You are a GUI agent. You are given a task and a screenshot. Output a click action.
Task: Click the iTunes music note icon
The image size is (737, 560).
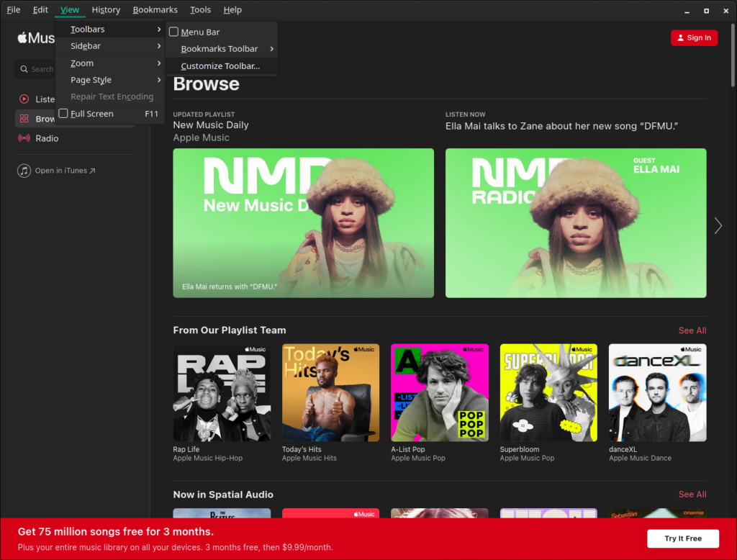point(24,170)
